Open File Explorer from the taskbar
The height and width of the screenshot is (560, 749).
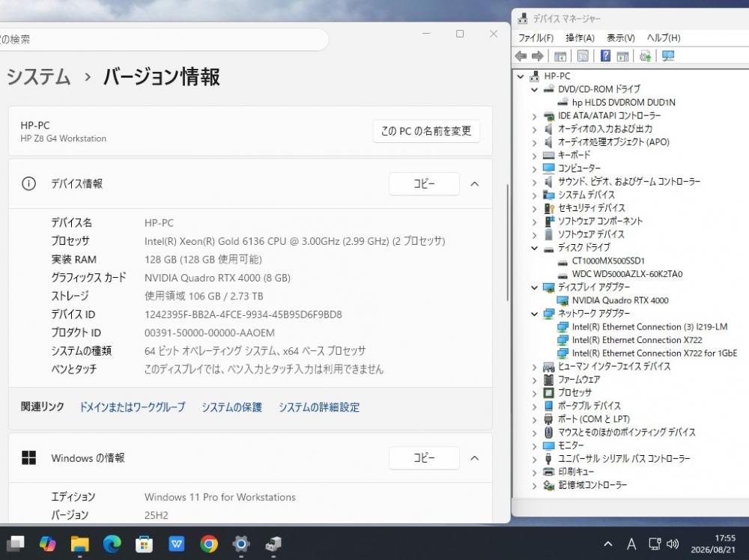click(x=80, y=544)
